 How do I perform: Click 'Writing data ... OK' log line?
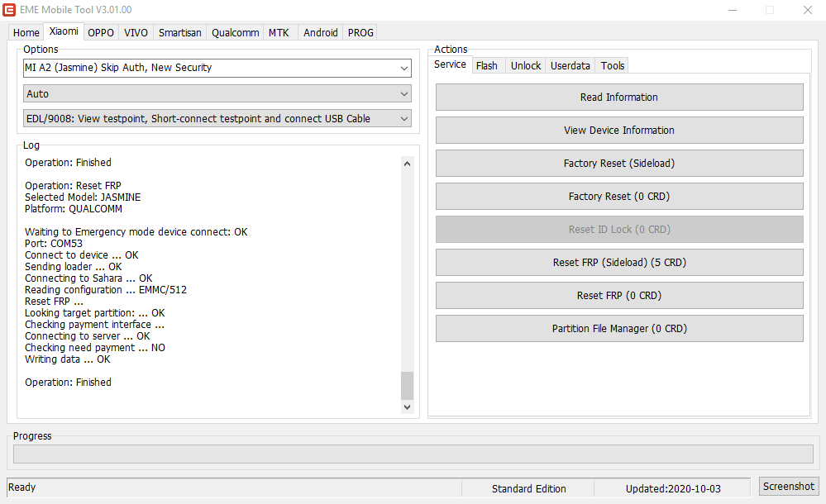pyautogui.click(x=68, y=359)
